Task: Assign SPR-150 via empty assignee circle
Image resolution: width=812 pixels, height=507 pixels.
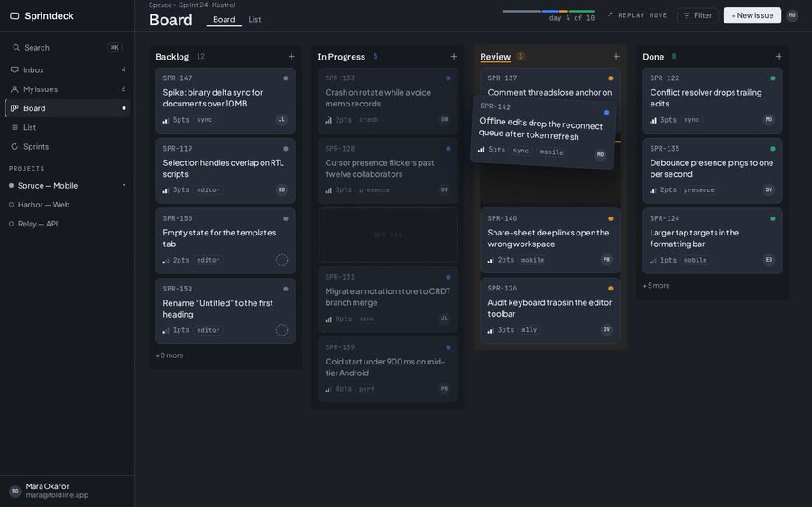Action: click(x=281, y=260)
